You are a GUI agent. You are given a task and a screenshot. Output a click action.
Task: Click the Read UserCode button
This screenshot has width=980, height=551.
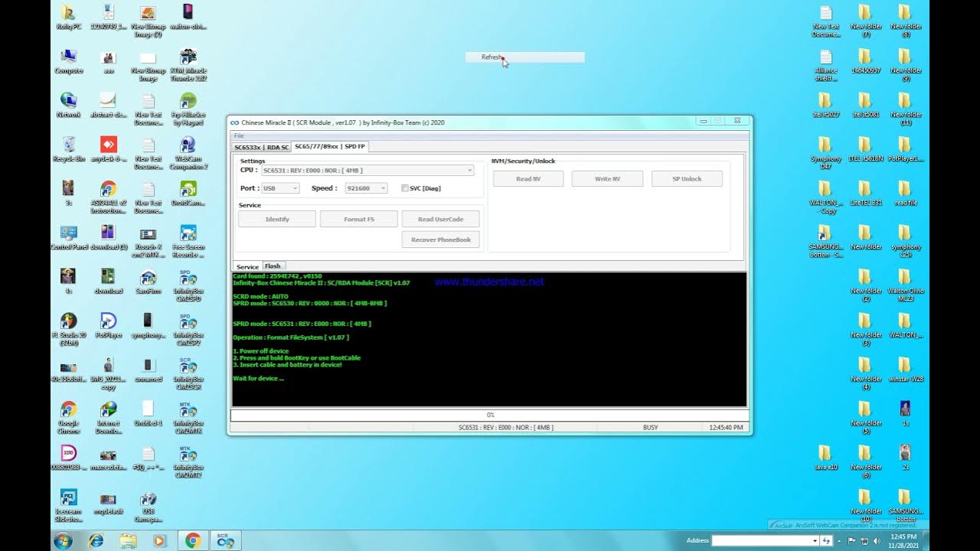click(440, 219)
